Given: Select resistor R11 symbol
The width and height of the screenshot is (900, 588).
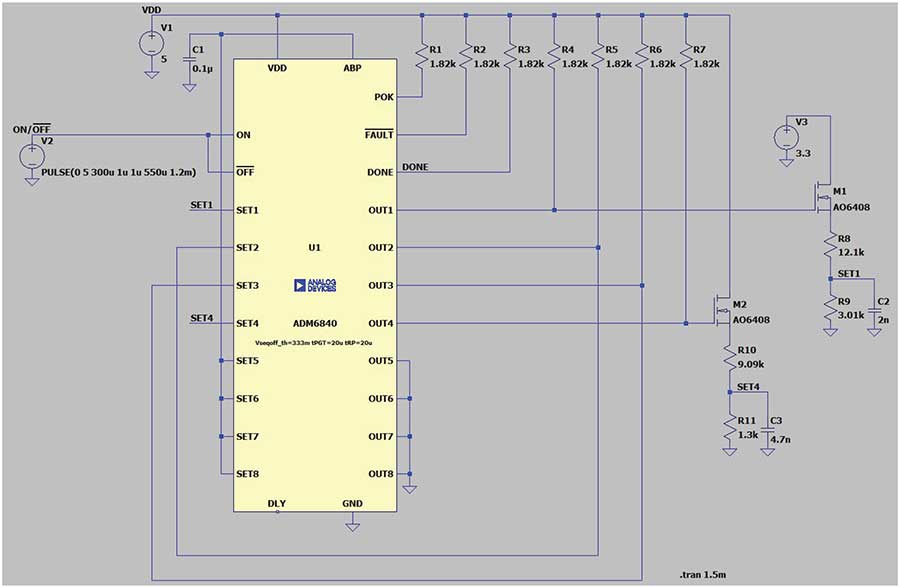Looking at the screenshot, I should click(730, 428).
